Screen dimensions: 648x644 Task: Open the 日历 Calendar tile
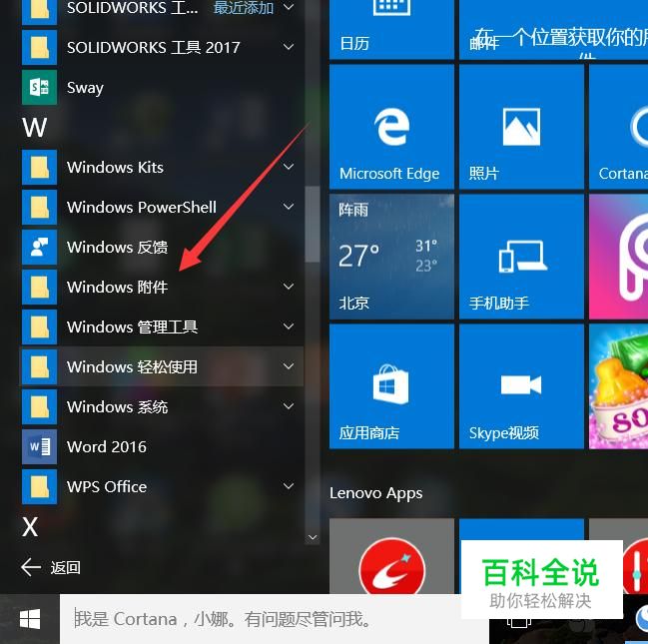pos(391,29)
